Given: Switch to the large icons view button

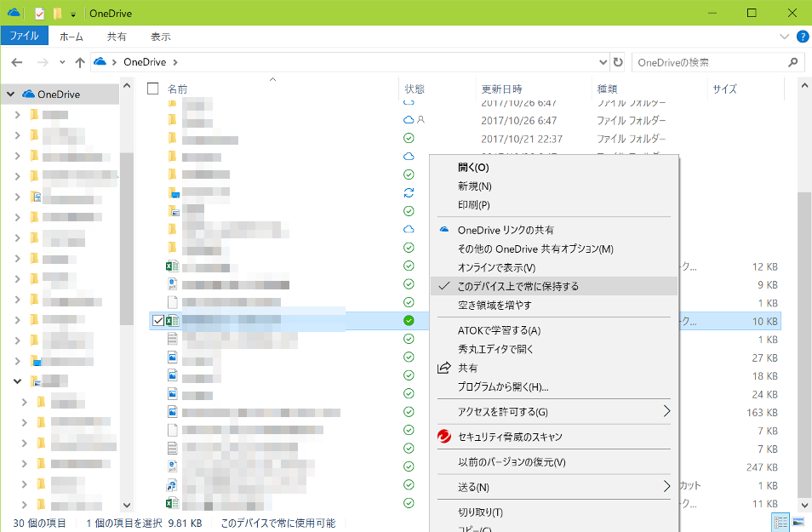Looking at the screenshot, I should [798, 522].
